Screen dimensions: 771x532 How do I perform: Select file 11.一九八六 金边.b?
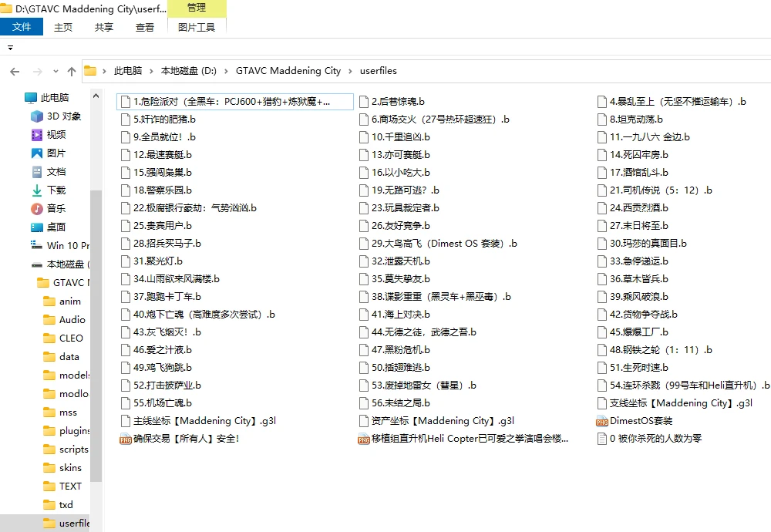click(643, 137)
